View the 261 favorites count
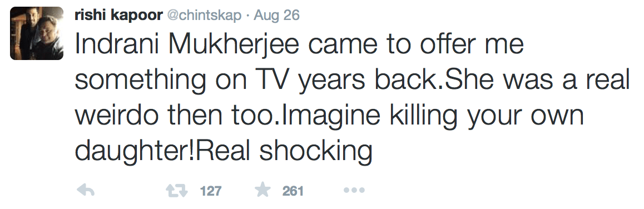Image resolution: width=644 pixels, height=209 pixels. (293, 191)
